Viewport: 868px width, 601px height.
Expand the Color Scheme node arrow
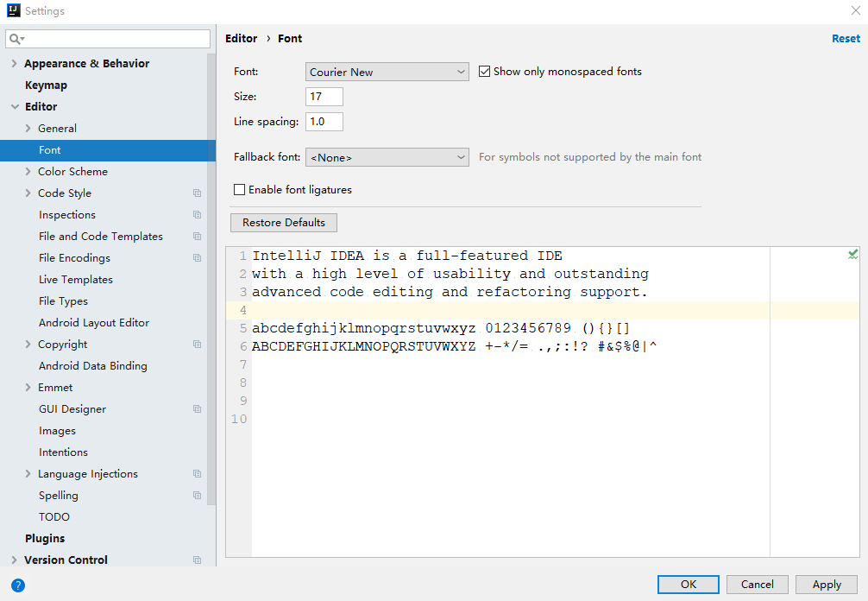28,172
